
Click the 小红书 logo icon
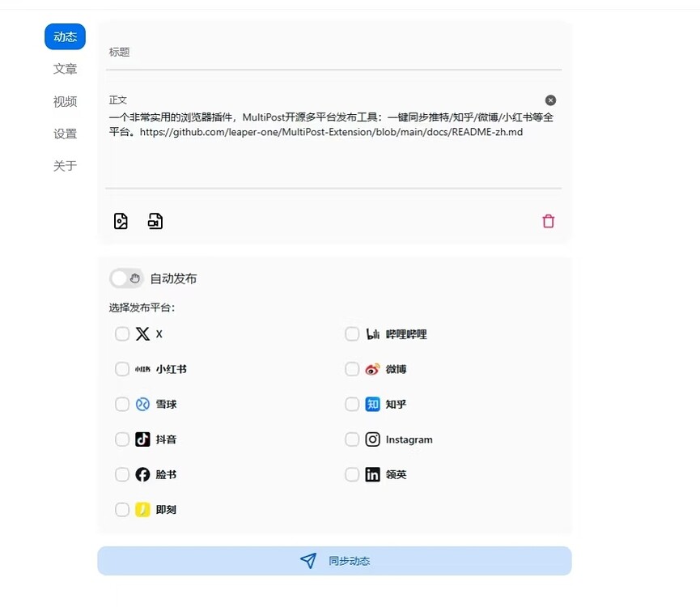[x=143, y=369]
